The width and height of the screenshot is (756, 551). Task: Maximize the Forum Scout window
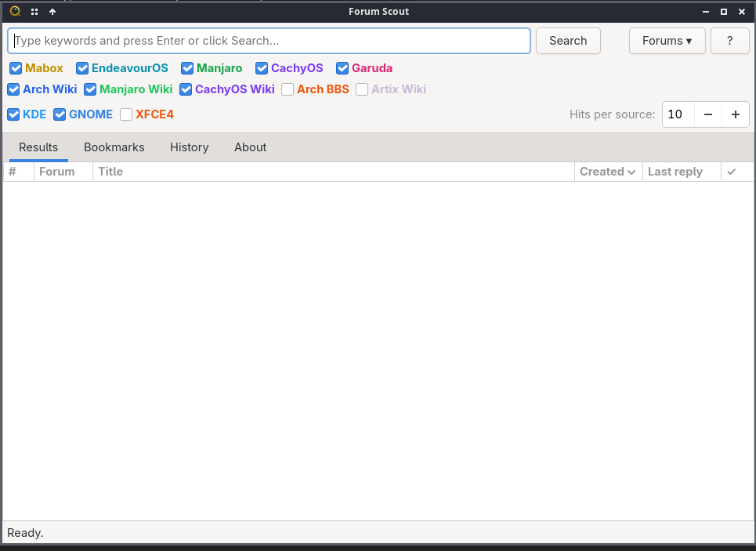[x=724, y=12]
